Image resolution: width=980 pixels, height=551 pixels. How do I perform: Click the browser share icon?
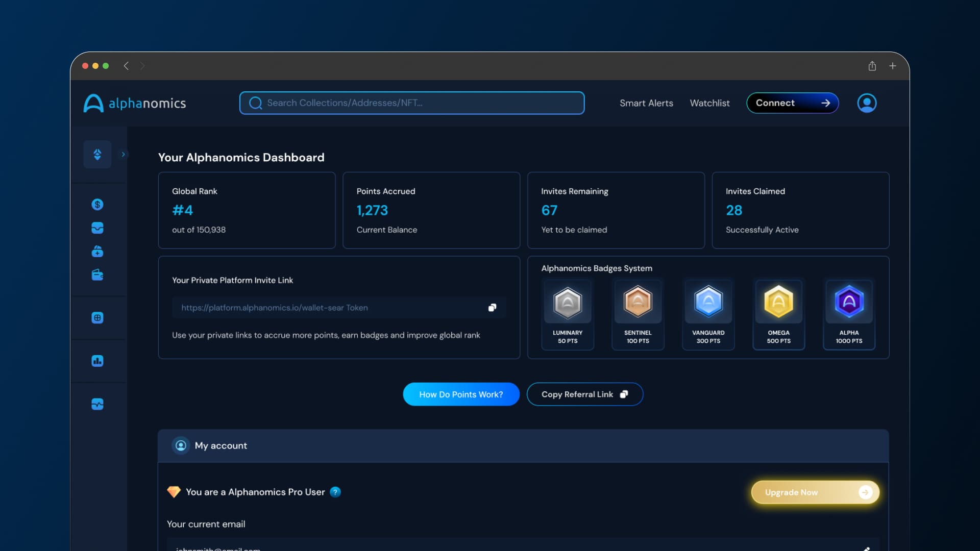tap(872, 66)
